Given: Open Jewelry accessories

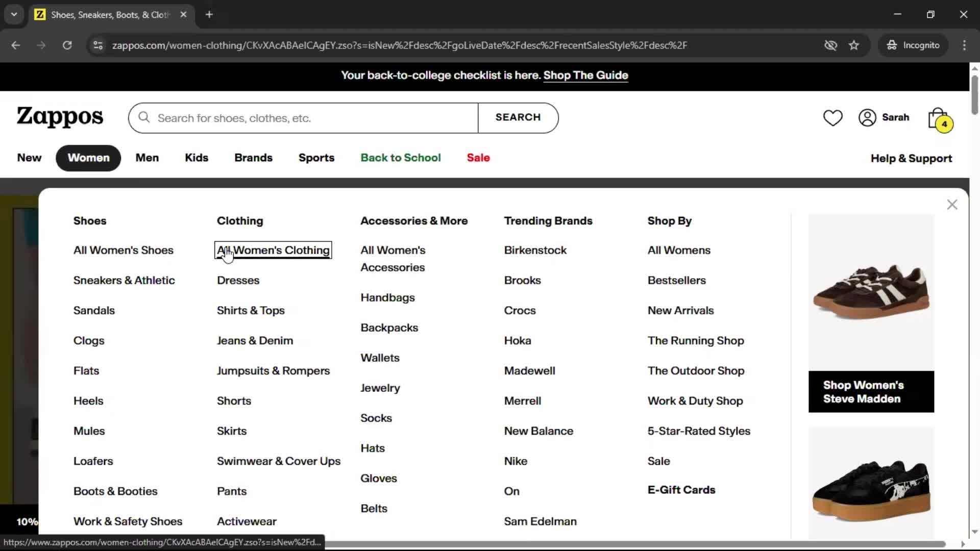Looking at the screenshot, I should [380, 388].
